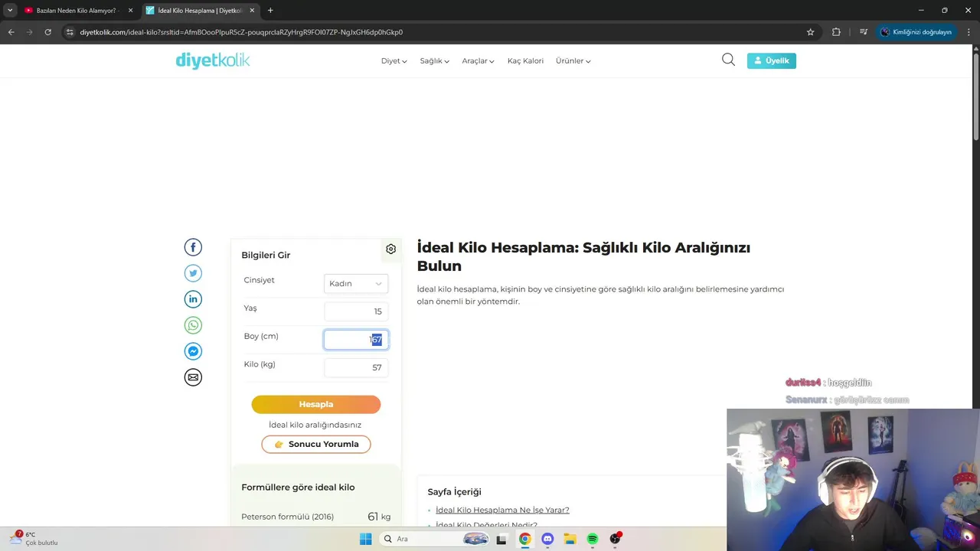The image size is (980, 551).
Task: Share the page by email icon
Action: click(193, 377)
